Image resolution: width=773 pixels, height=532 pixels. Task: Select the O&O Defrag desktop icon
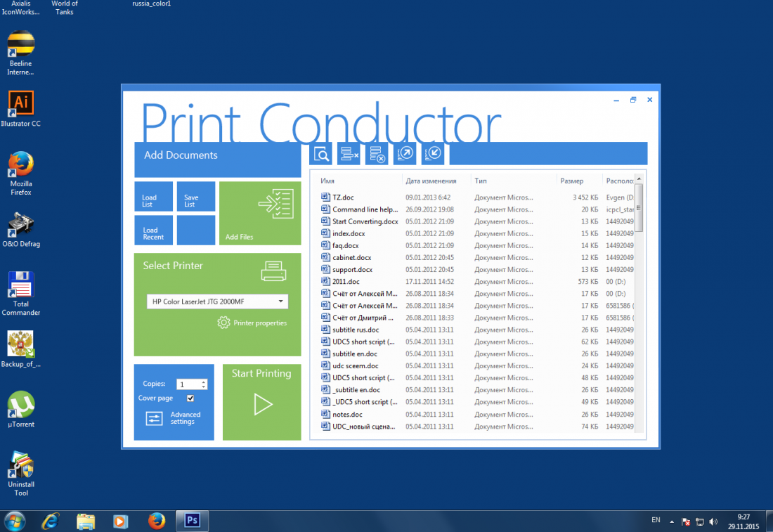[x=20, y=230]
